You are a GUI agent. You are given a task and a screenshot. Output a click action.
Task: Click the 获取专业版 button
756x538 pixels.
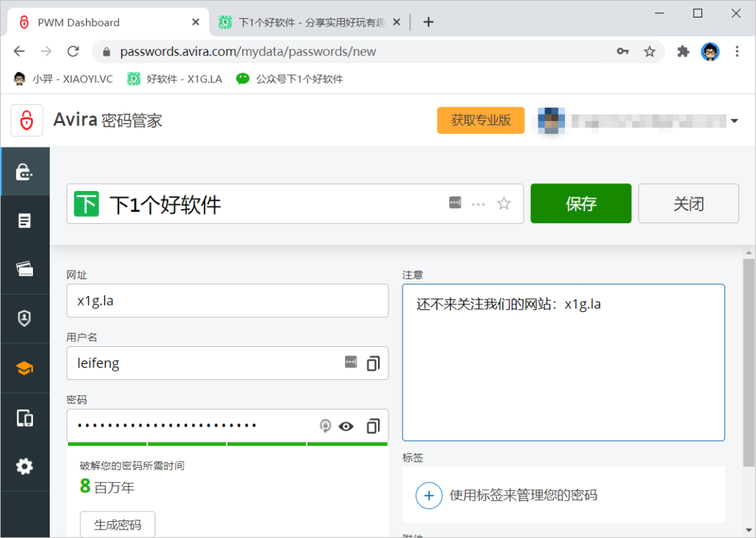click(x=481, y=120)
